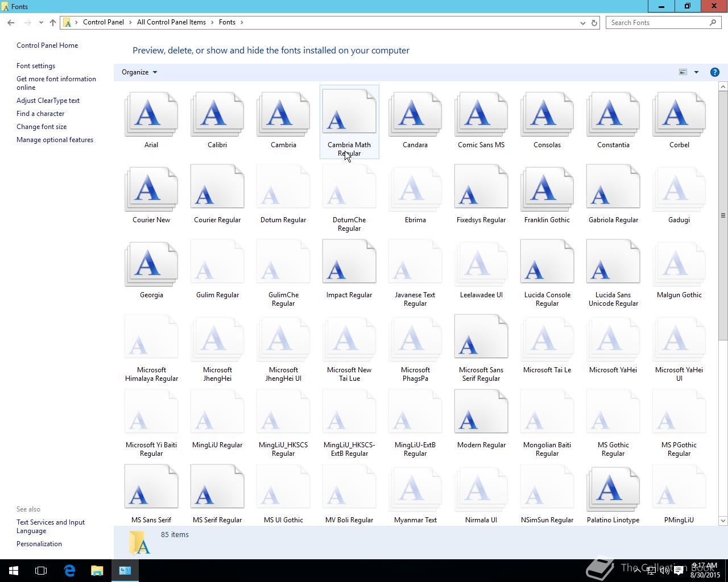The image size is (728, 582).
Task: Select the Palatino Linotype font icon
Action: click(x=613, y=490)
